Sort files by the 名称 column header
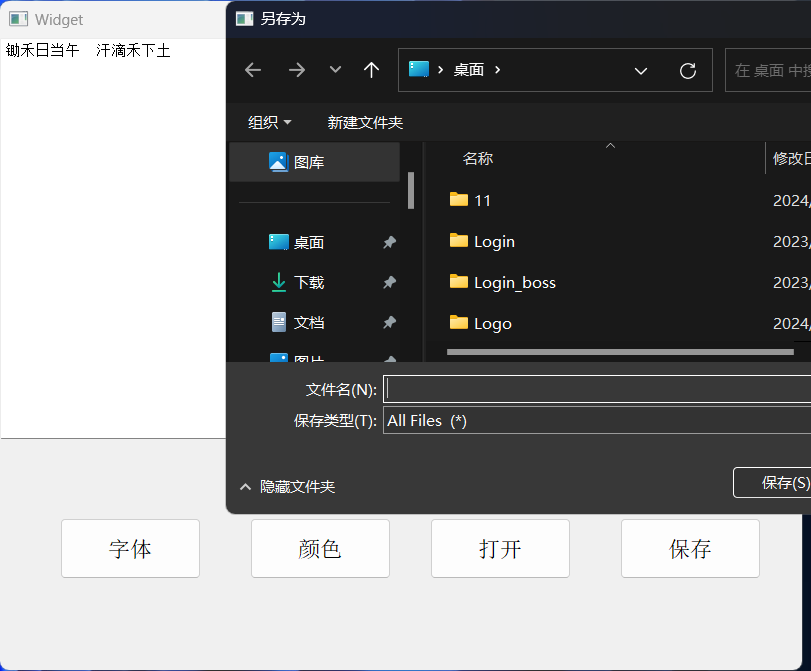Viewport: 811px width, 671px height. point(478,158)
